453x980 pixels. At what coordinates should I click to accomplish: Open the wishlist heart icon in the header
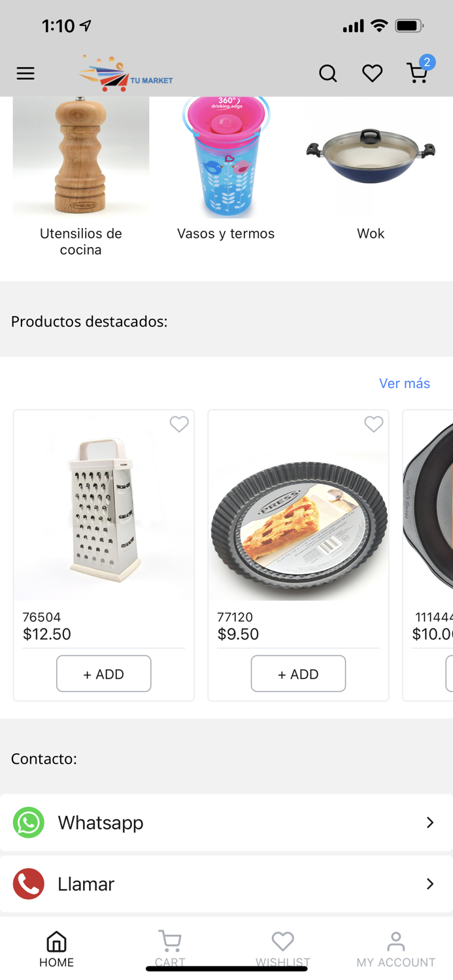click(372, 73)
